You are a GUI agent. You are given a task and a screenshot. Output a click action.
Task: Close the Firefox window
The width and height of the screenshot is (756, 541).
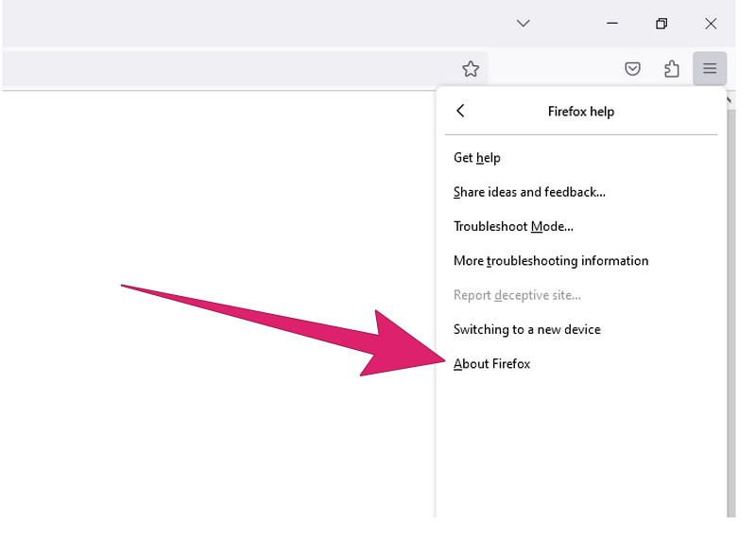coord(711,23)
